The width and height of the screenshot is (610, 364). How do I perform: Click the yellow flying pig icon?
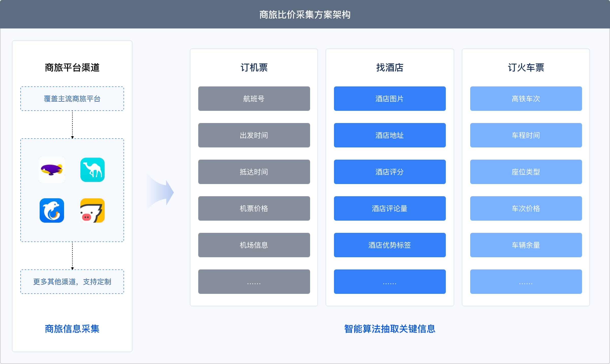point(93,210)
